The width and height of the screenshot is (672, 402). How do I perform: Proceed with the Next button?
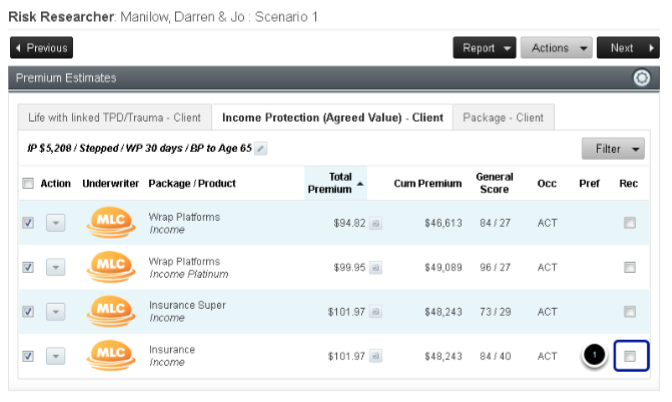pos(627,48)
